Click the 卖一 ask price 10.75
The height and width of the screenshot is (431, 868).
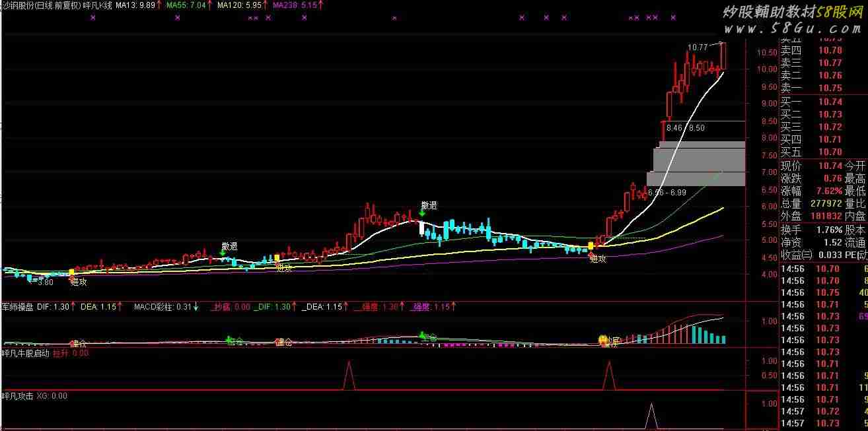click(x=830, y=88)
